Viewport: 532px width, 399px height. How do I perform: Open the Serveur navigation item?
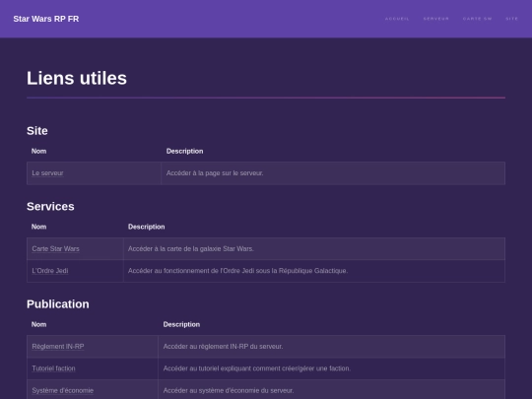click(x=436, y=19)
